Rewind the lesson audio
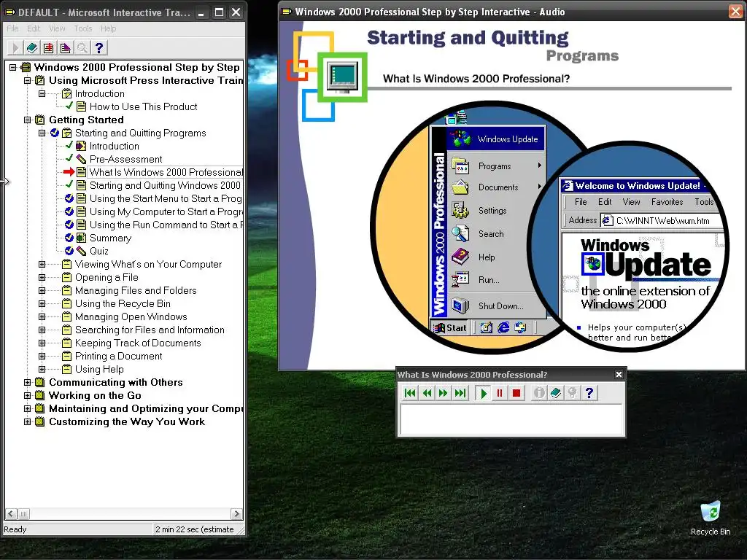The height and width of the screenshot is (560, 747). [427, 393]
